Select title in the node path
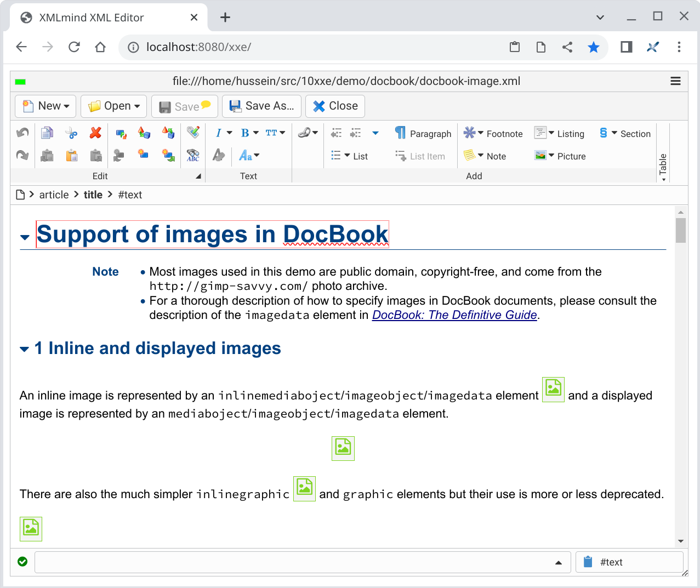This screenshot has width=700, height=588. coord(93,195)
